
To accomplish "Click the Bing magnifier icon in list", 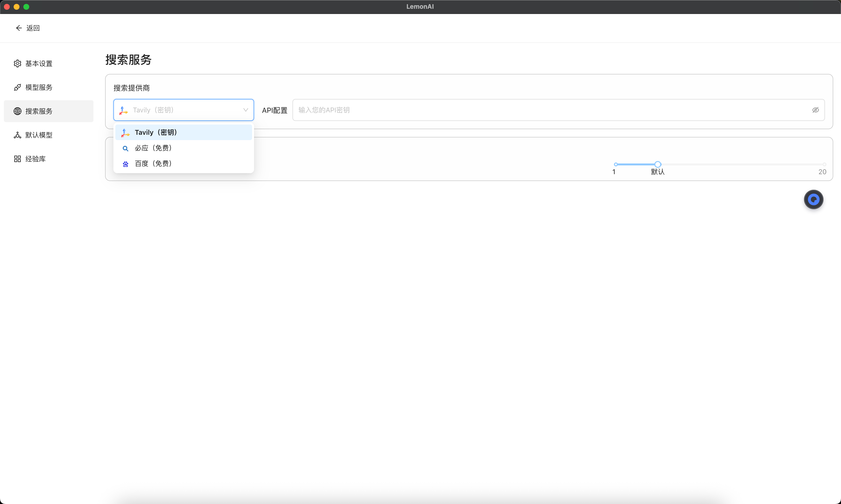I will [x=125, y=148].
